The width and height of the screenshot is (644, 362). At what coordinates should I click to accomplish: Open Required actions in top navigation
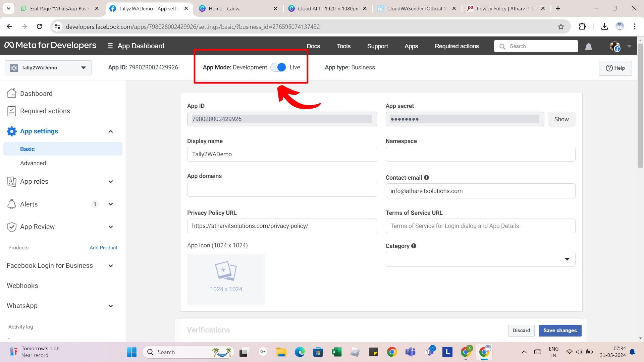pyautogui.click(x=457, y=46)
